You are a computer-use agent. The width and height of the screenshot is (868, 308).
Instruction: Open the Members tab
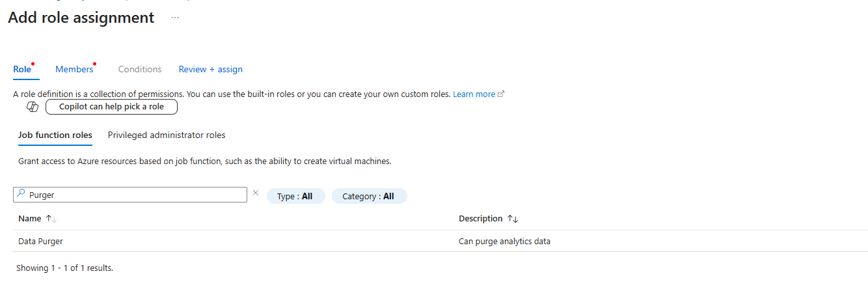74,69
